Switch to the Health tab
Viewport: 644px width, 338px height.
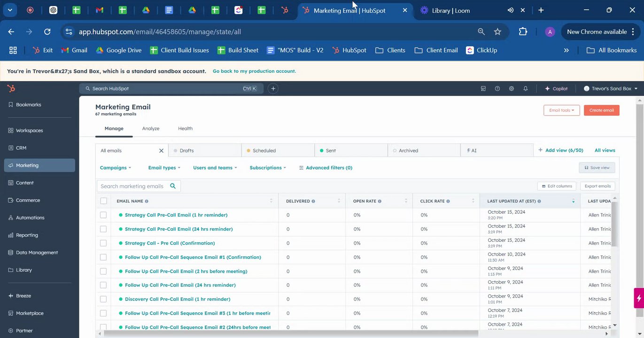pyautogui.click(x=185, y=128)
